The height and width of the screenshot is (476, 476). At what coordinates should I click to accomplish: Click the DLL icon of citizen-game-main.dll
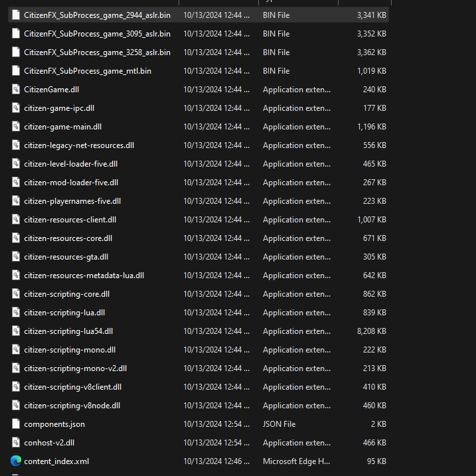point(16,126)
